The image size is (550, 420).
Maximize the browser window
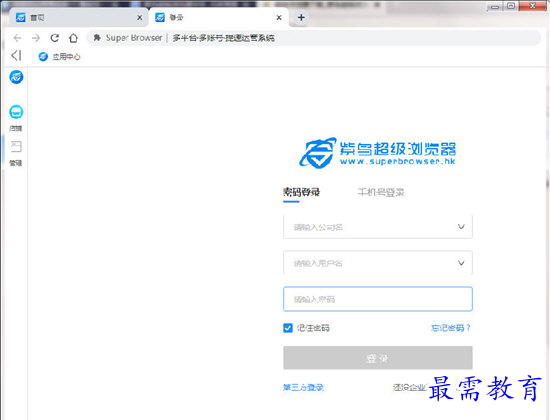511,6
